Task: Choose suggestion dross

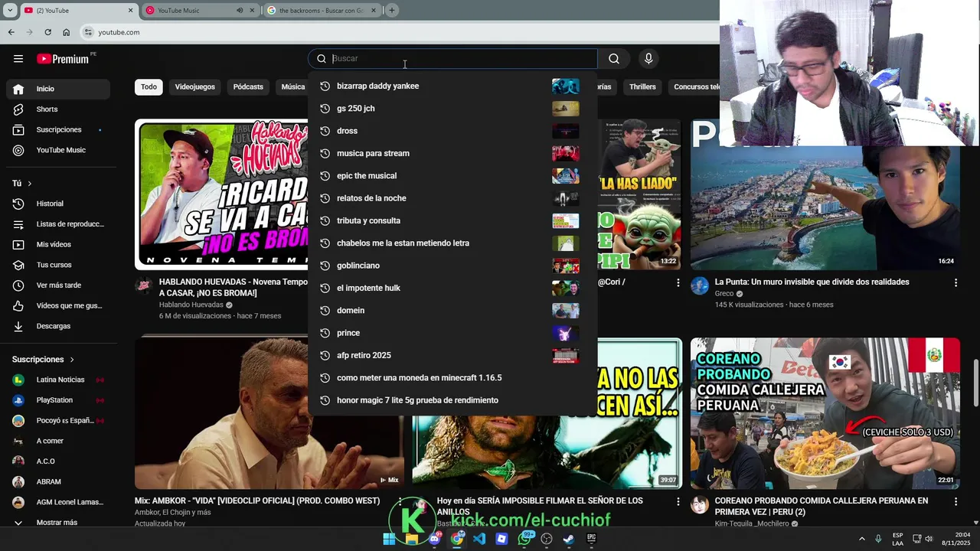Action: point(452,131)
